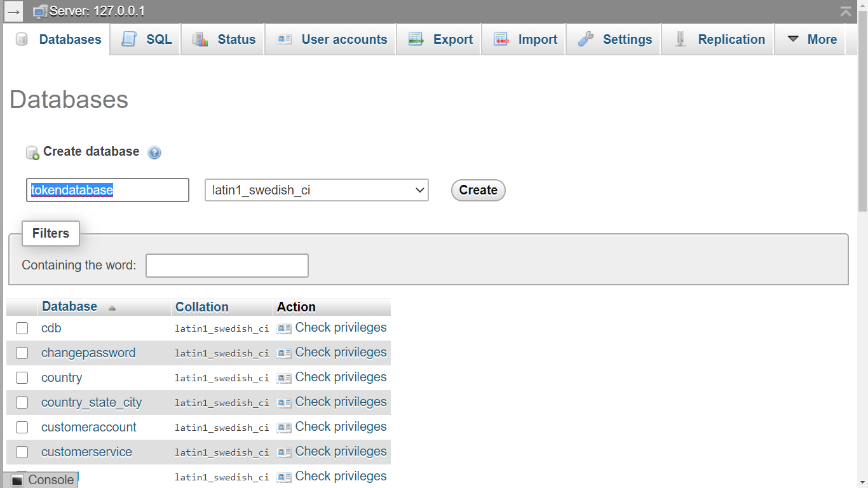Click the Check privileges icon for customeraccount

click(284, 428)
